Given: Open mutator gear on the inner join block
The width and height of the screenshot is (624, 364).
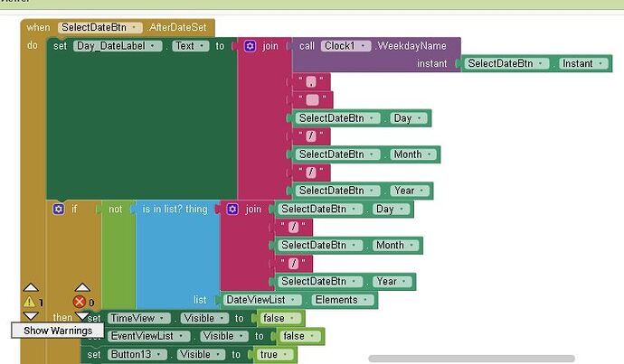Looking at the screenshot, I should 232,209.
